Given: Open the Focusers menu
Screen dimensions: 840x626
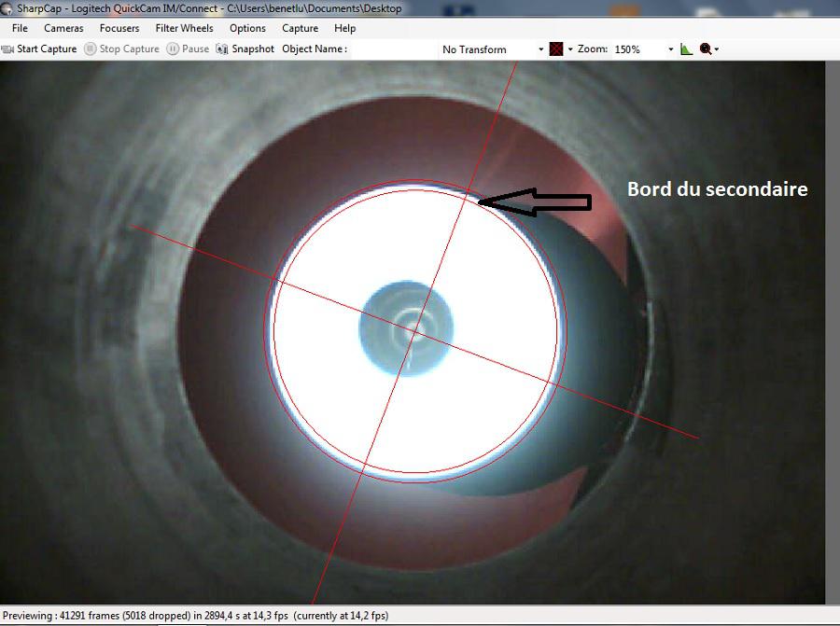Looking at the screenshot, I should point(119,28).
